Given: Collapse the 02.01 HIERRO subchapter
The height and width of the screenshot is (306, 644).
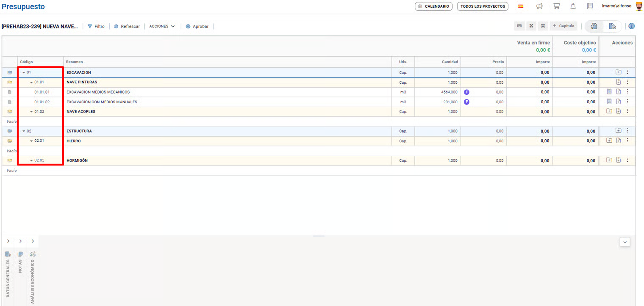Looking at the screenshot, I should click(x=31, y=141).
